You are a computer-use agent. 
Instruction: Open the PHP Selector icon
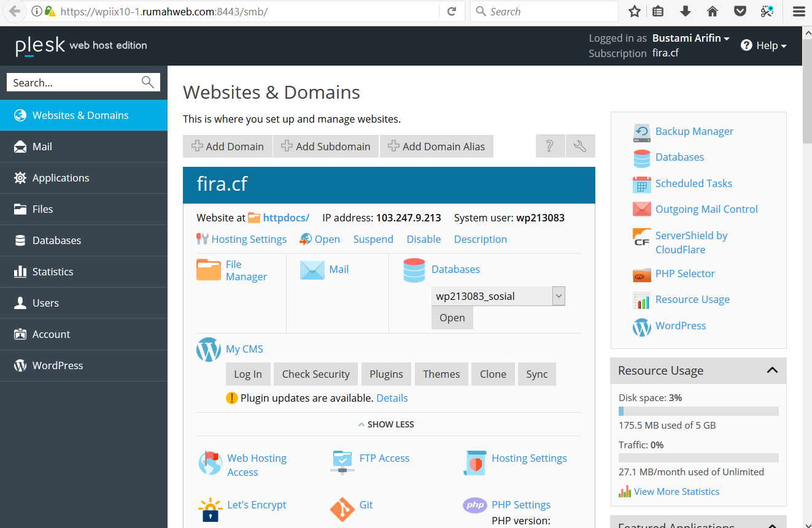tap(641, 274)
